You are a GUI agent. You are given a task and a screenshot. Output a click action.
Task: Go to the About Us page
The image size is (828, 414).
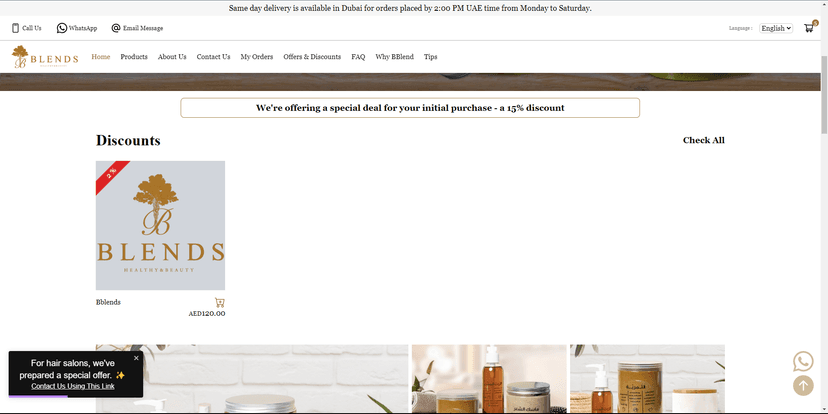172,57
